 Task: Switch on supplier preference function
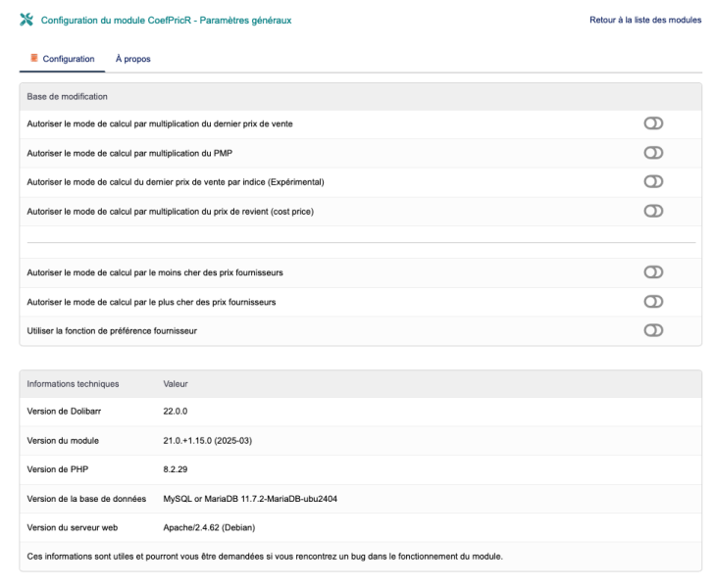653,330
